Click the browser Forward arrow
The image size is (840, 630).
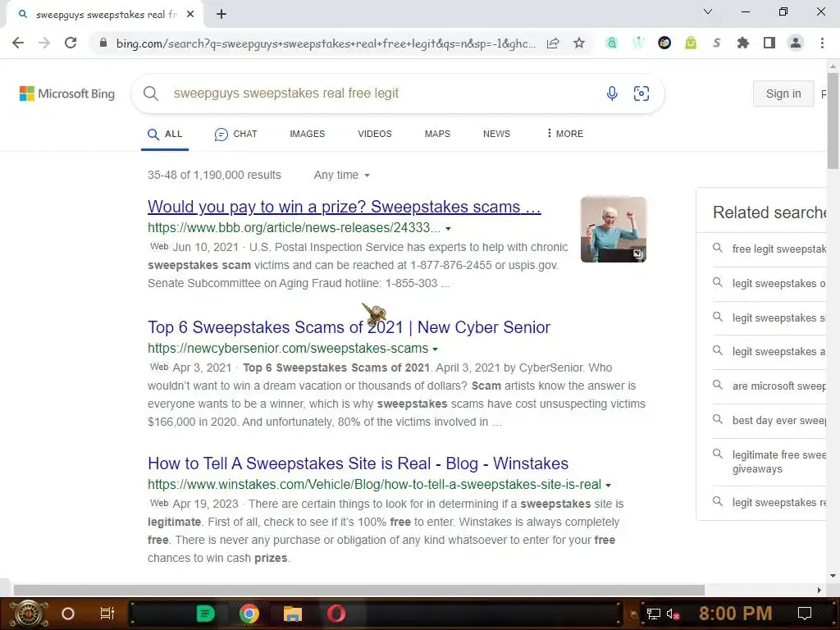pyautogui.click(x=44, y=43)
